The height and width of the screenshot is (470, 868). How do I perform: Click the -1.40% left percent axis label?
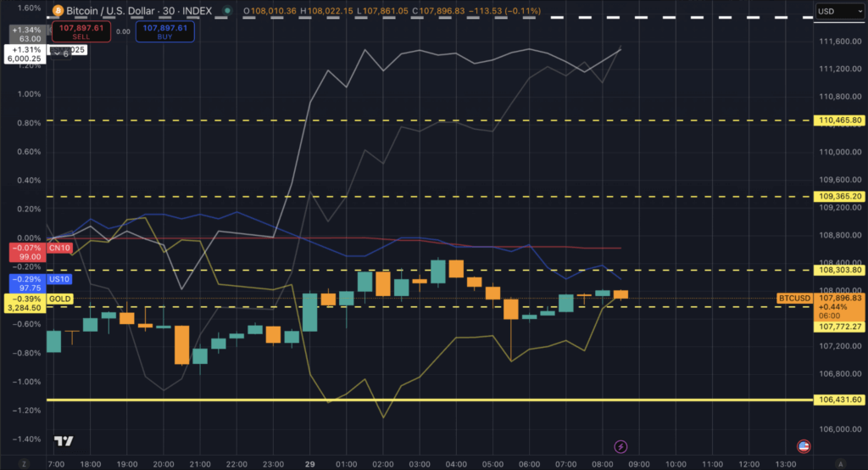click(26, 439)
